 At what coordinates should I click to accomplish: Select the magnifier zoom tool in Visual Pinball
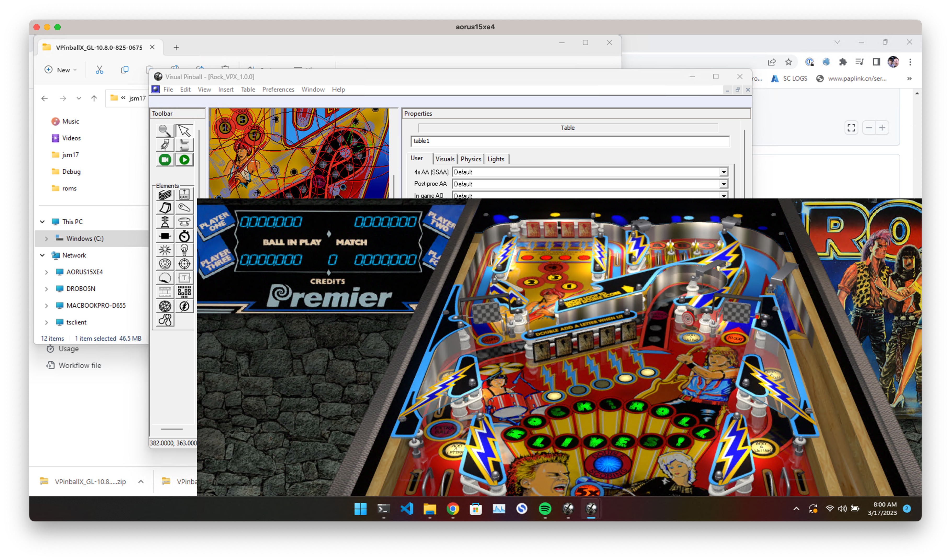pos(165,131)
